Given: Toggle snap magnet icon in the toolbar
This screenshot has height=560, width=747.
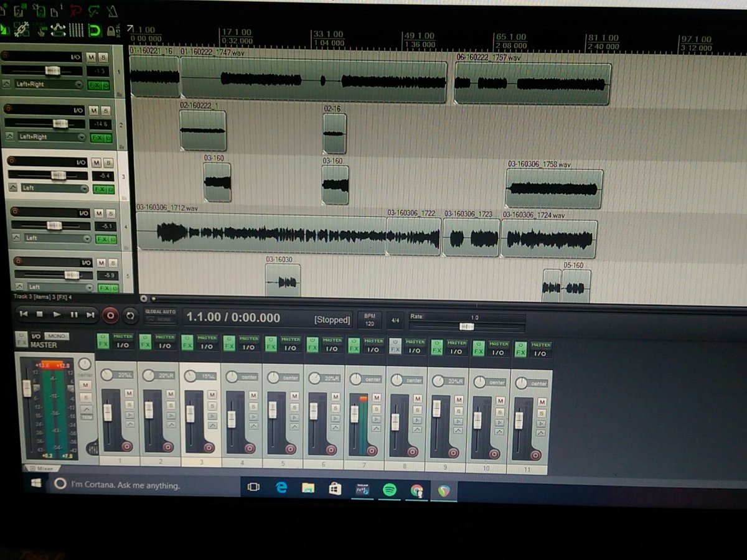Looking at the screenshot, I should (95, 29).
